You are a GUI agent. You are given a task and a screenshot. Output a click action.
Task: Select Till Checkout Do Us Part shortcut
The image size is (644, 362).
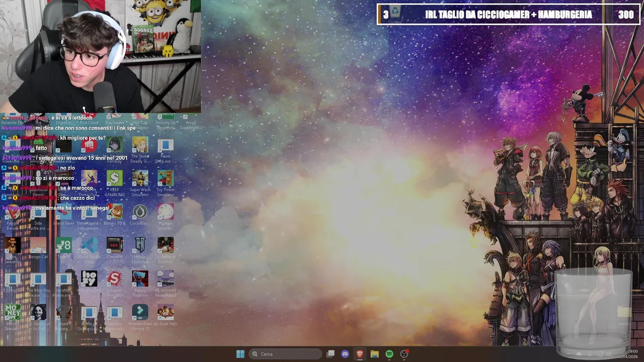pyautogui.click(x=38, y=318)
